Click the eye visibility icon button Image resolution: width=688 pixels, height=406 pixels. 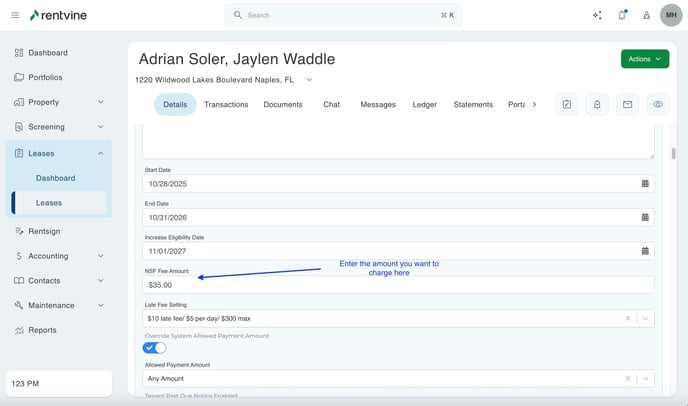[x=658, y=104]
